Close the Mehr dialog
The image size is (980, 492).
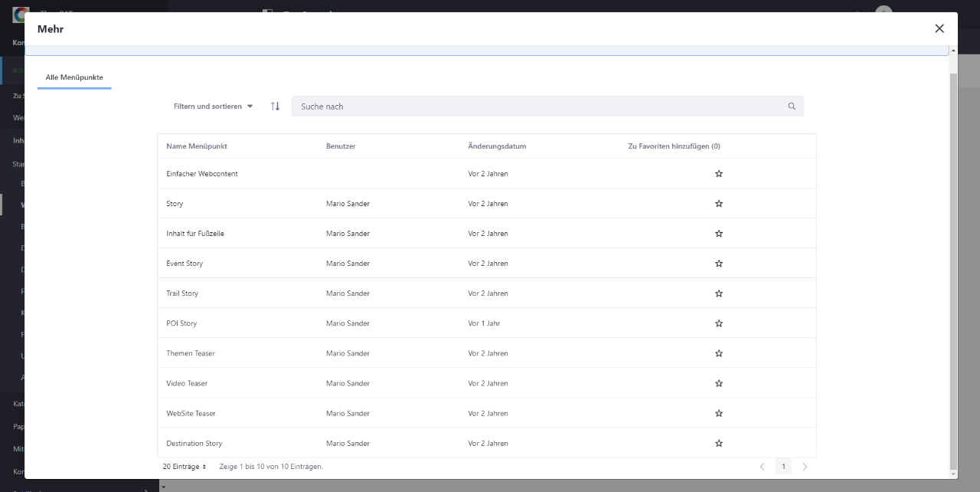coord(939,28)
